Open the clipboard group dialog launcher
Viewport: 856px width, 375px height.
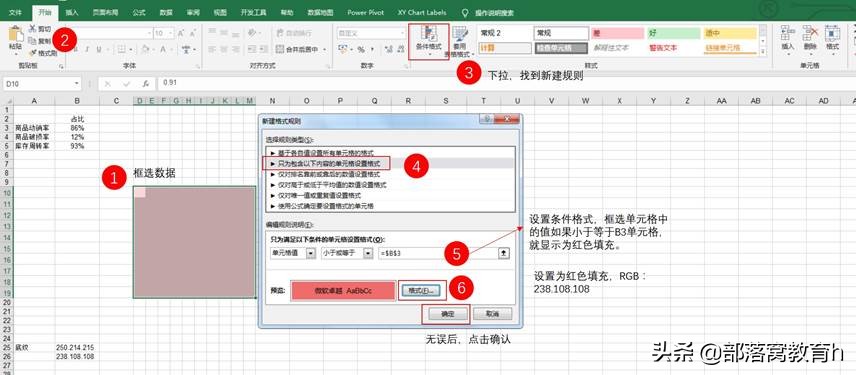pyautogui.click(x=61, y=66)
